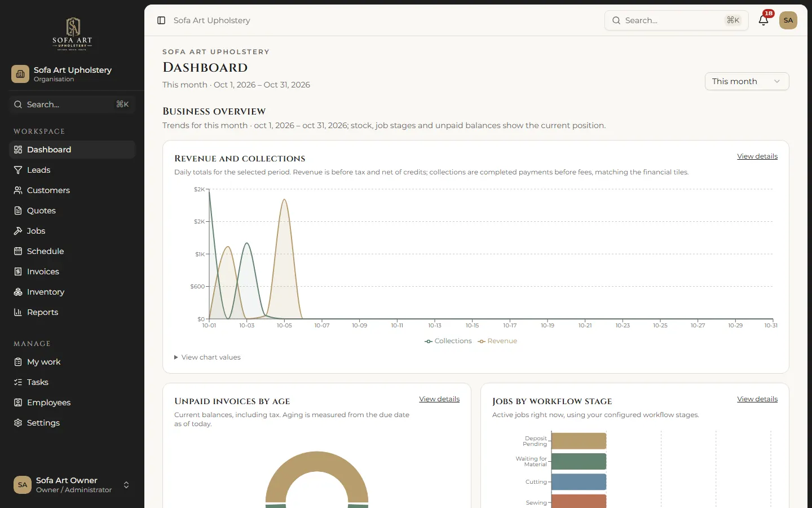812x508 pixels.
Task: Click the Tasks checklist icon
Action: 18,382
